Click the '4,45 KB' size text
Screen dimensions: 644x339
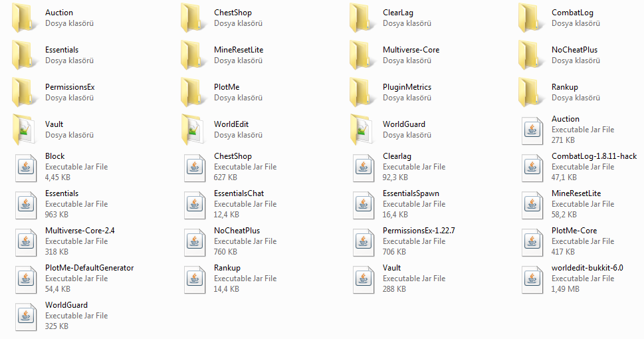pos(58,177)
